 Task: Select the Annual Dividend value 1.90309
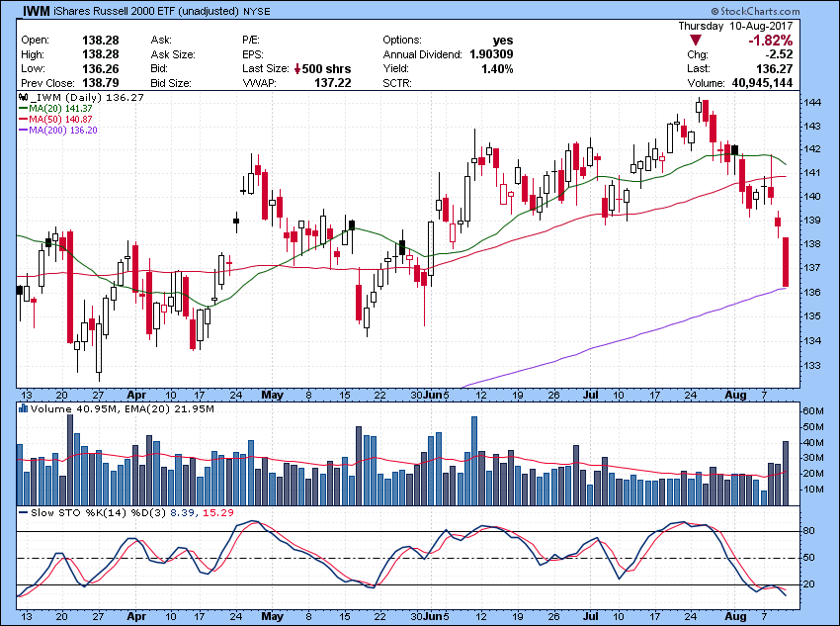491,54
